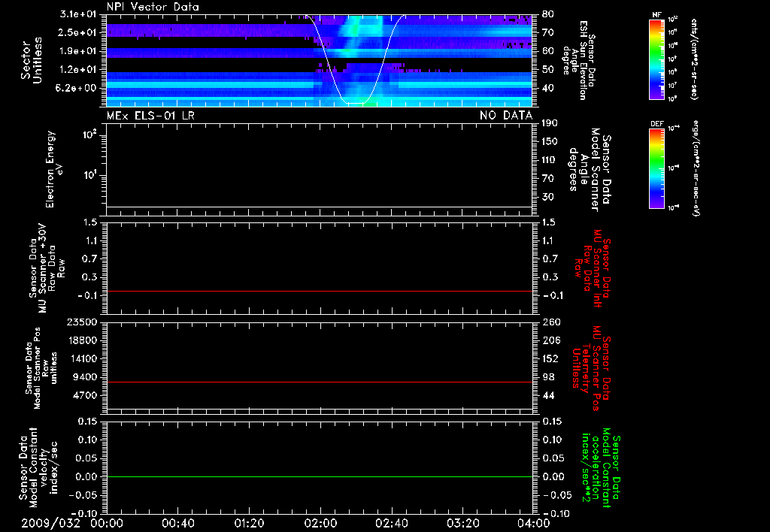Click the "190" scanner angle tick label
Screen dimensions: 770x532
pos(550,123)
